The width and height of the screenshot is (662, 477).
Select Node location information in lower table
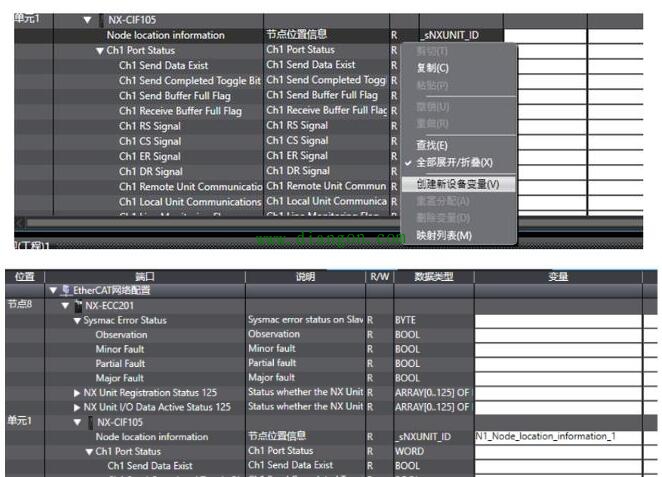[x=152, y=437]
